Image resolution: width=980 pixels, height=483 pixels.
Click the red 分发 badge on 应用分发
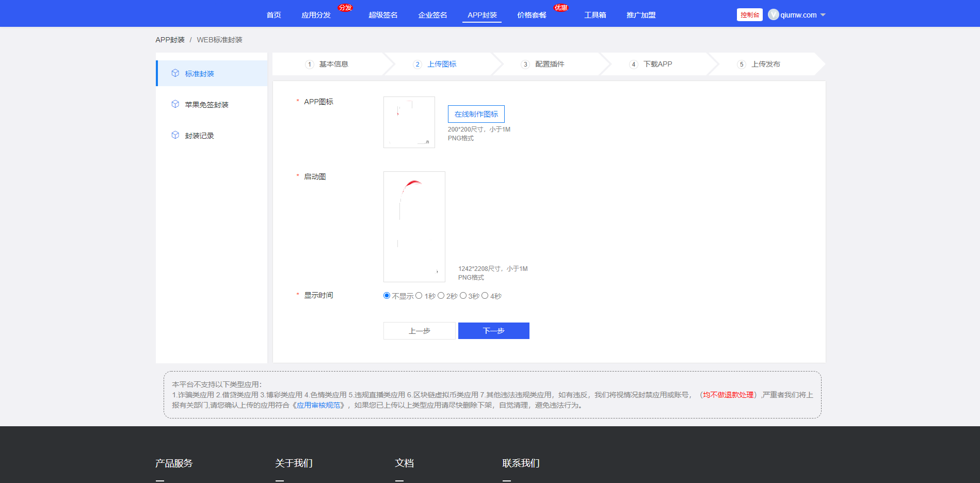345,8
